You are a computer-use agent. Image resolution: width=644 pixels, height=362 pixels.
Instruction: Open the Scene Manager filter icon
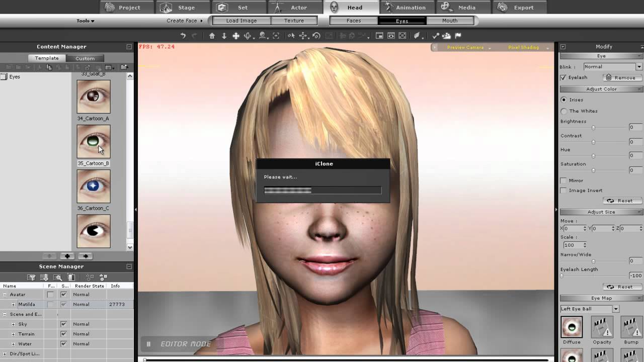coord(31,277)
